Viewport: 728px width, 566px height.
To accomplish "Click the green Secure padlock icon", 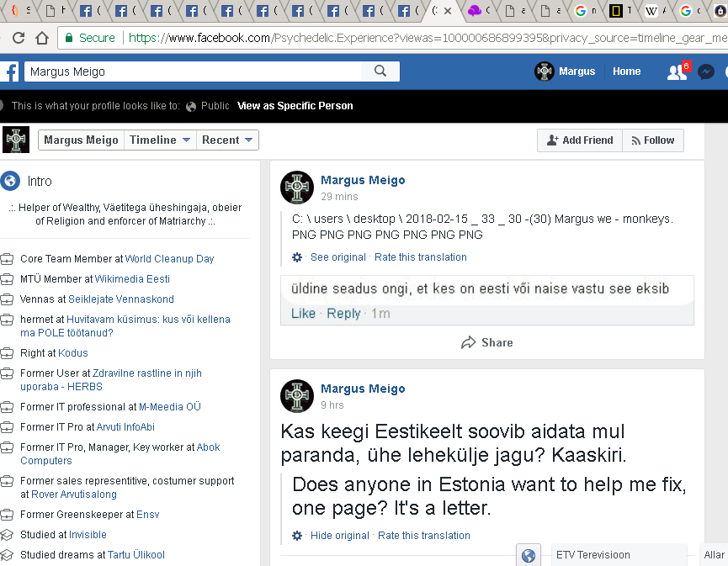I will point(69,38).
